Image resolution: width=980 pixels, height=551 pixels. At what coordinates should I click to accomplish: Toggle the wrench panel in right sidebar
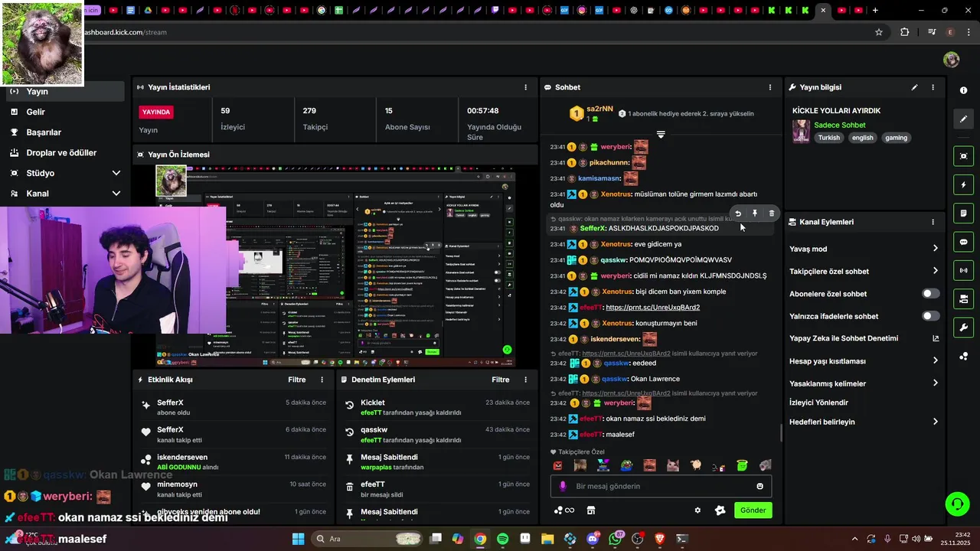point(963,328)
